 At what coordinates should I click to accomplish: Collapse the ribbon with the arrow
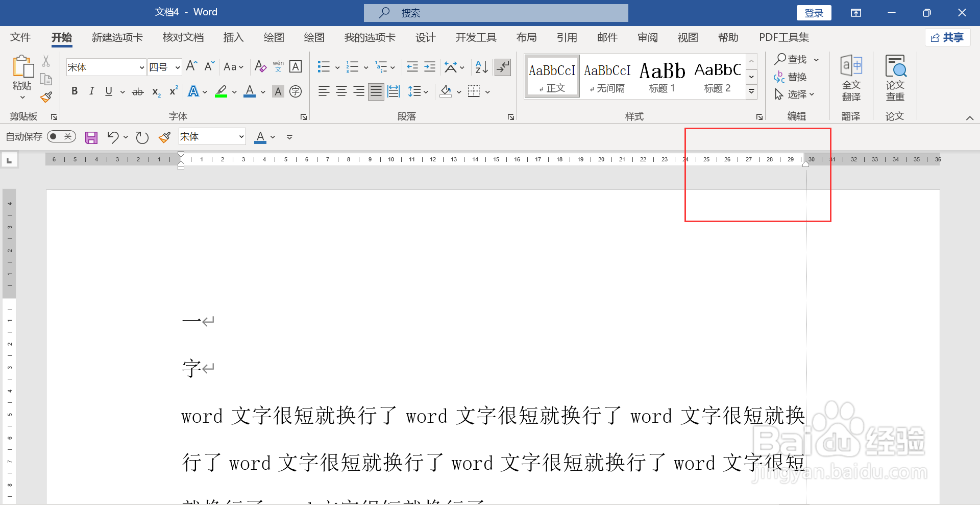(x=970, y=118)
